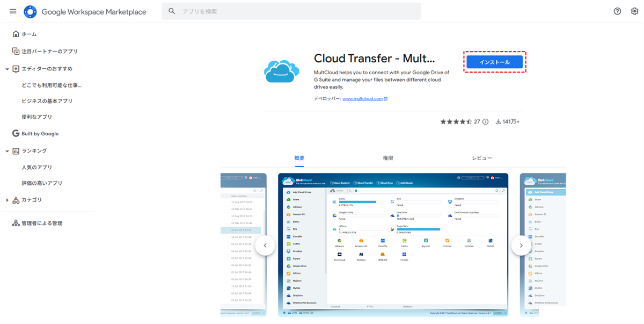The image size is (644, 324).
Task: Click the category briefcase icon
Action: [x=16, y=200]
